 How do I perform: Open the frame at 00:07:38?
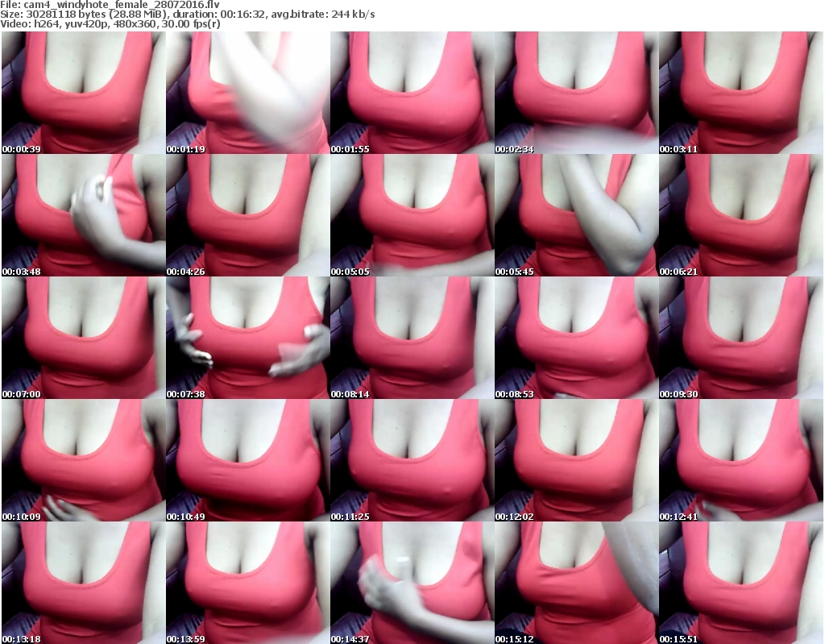(x=248, y=338)
